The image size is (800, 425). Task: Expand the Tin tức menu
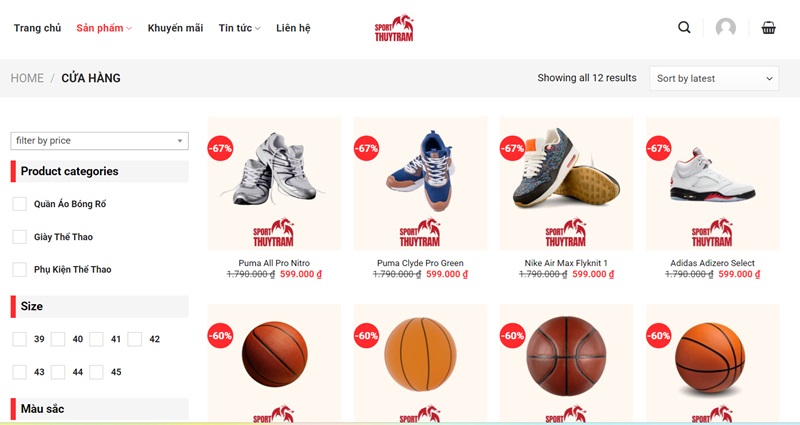239,28
